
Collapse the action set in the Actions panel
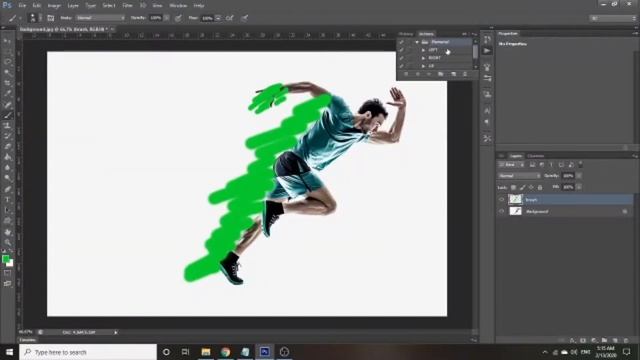coord(417,42)
